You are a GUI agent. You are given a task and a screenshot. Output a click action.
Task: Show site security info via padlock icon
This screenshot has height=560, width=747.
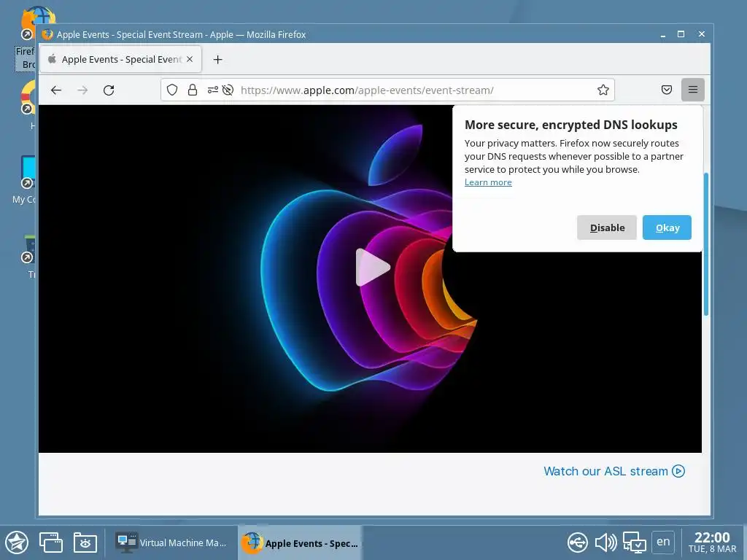coord(193,90)
